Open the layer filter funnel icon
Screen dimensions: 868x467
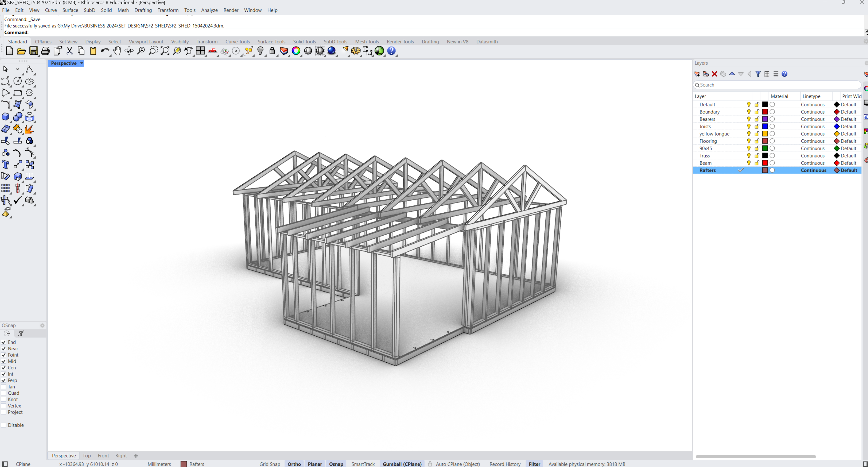pos(758,74)
